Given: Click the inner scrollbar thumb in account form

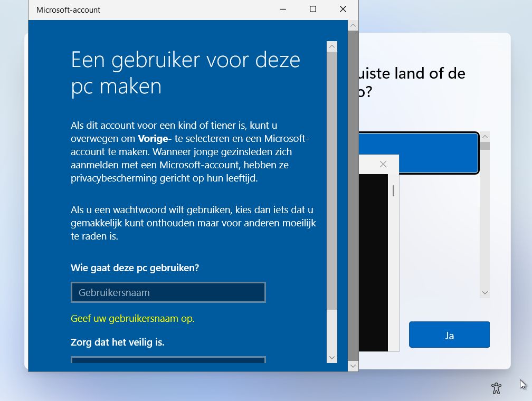Looking at the screenshot, I should (x=332, y=180).
